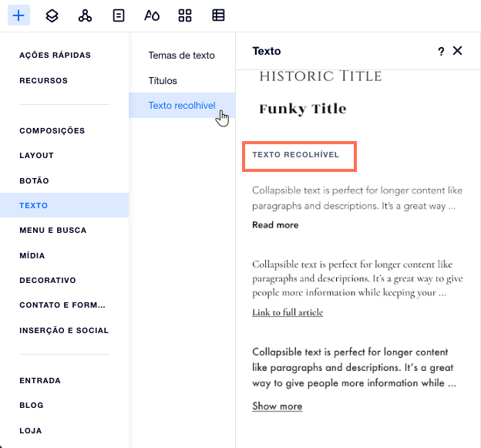Open the CMS table icon
This screenshot has width=481, height=448.
pos(218,15)
